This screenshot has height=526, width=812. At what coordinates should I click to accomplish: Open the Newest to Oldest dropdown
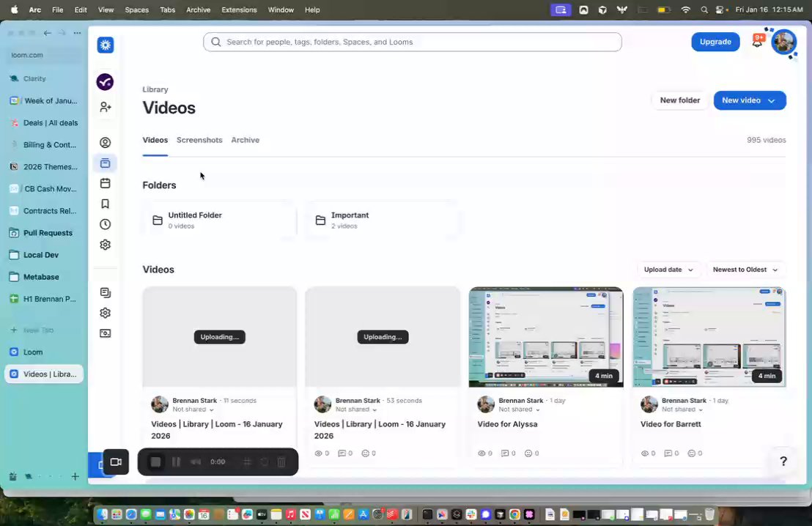click(x=745, y=270)
